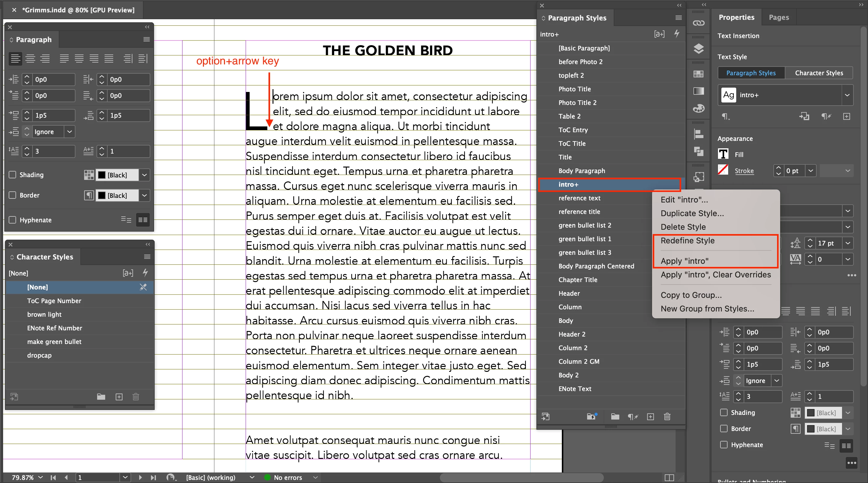Open Paragraph Styles panel flyout menu
868x483 pixels.
point(678,18)
